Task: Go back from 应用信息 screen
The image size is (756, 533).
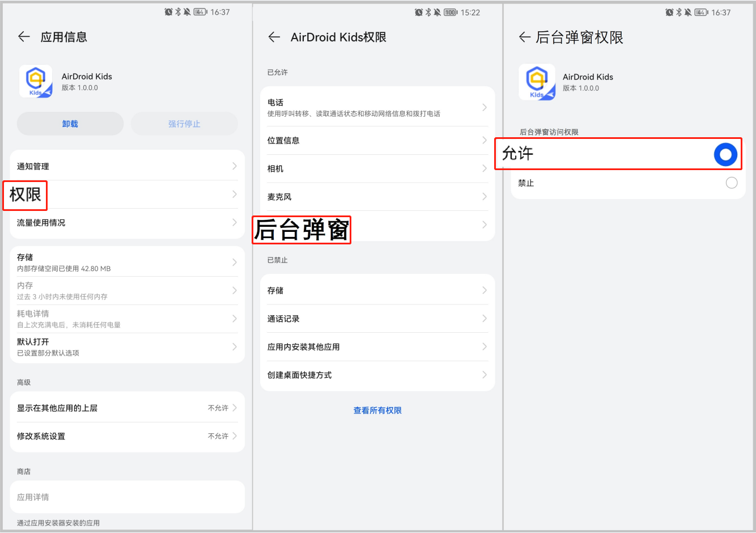Action: pos(24,37)
